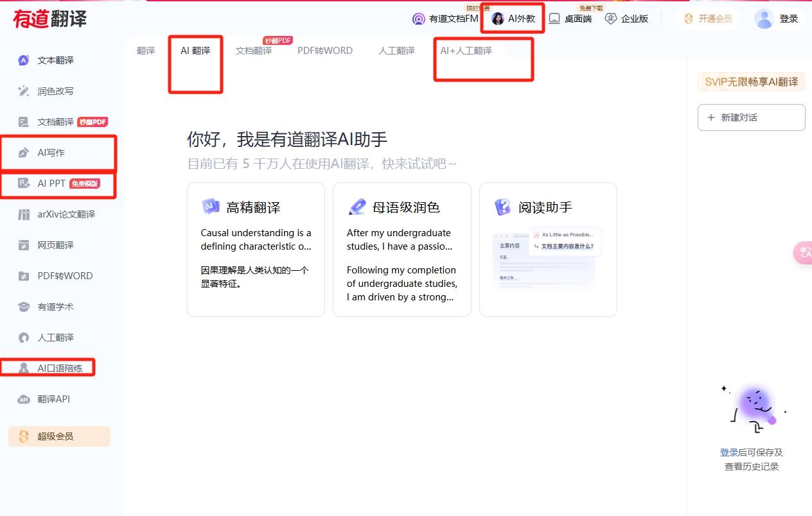Click the 免费模版 badge next to AI PPT

tap(85, 184)
